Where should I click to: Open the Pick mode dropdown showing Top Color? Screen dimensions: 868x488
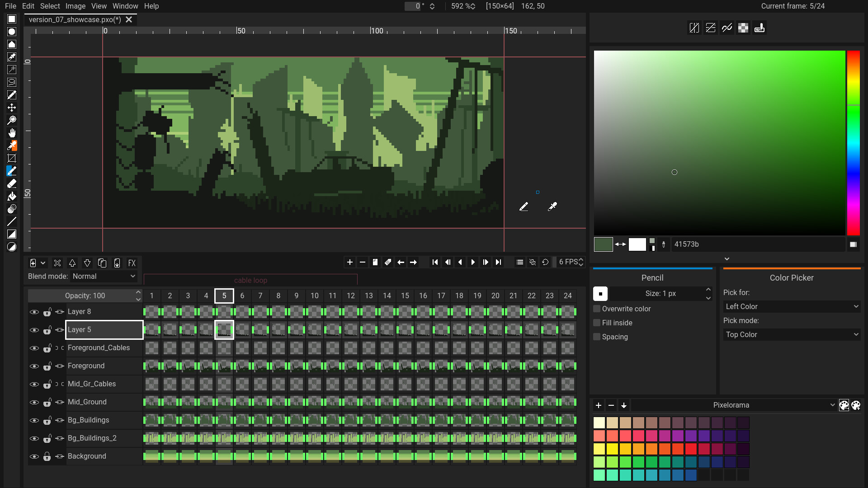792,334
